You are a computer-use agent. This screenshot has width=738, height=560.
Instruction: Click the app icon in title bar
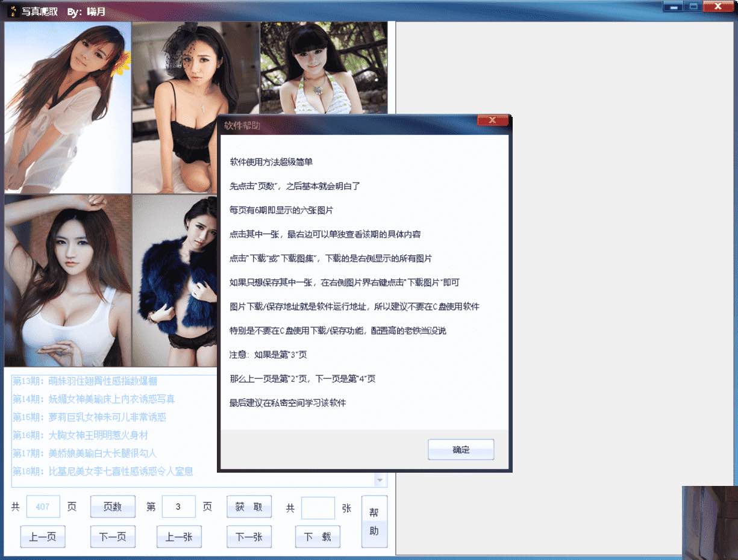coord(13,11)
